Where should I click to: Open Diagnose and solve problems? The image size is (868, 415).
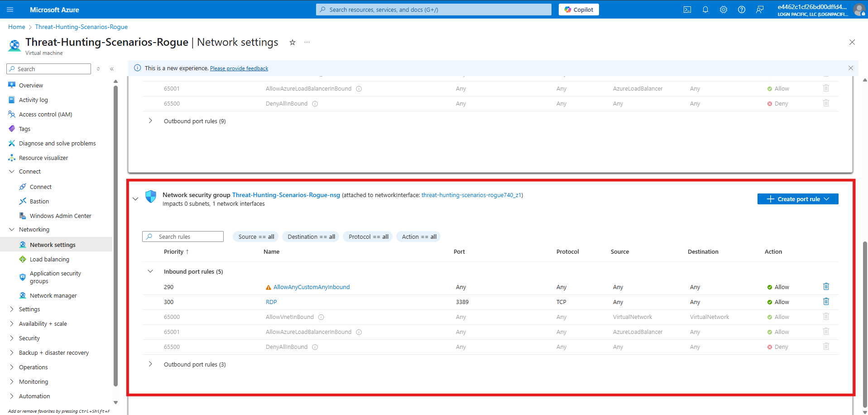tap(57, 143)
